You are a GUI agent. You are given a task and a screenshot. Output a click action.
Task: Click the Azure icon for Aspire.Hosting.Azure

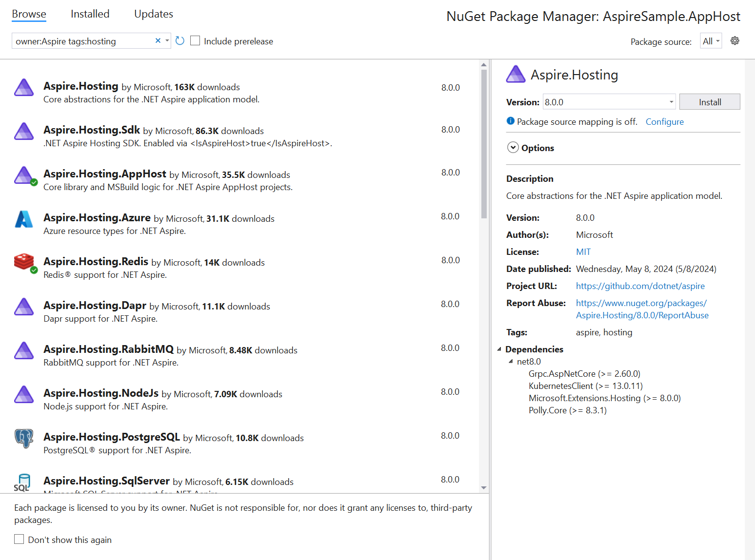[x=23, y=219]
